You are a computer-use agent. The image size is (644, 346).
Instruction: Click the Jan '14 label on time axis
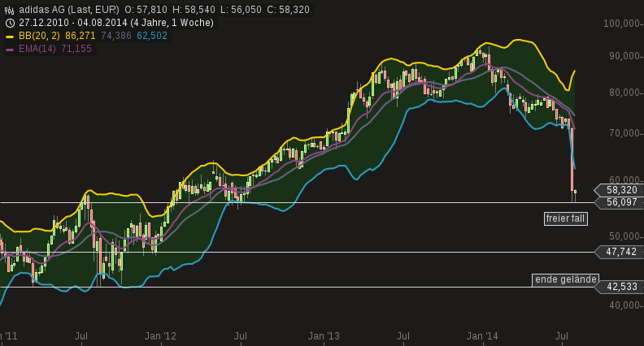point(482,335)
